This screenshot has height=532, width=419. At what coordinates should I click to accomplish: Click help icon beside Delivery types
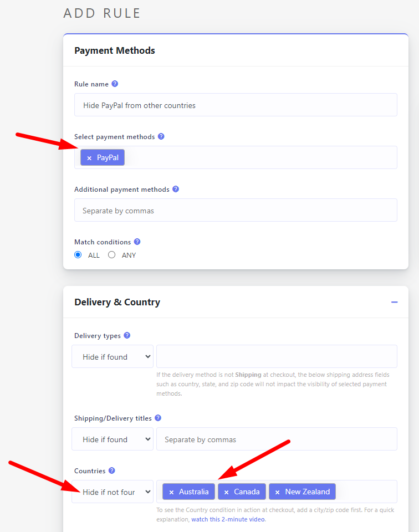point(127,336)
